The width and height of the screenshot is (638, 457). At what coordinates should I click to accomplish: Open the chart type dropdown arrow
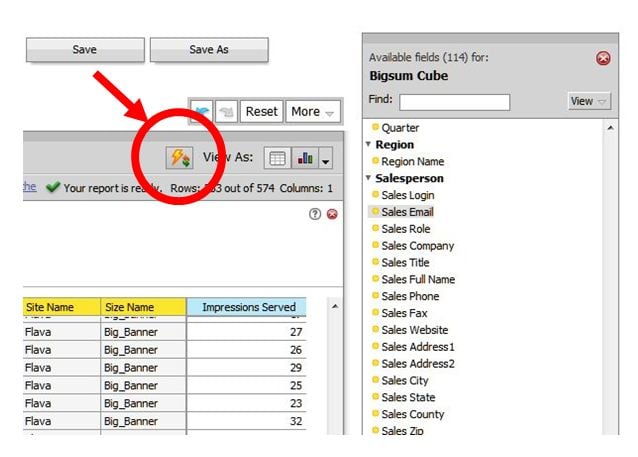click(325, 160)
